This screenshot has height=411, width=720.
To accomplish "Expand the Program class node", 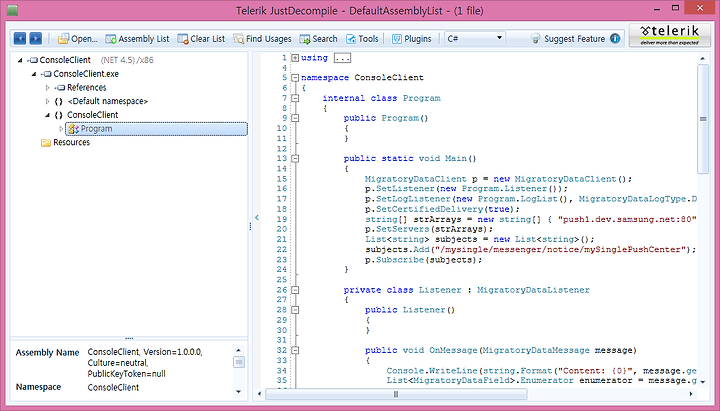I will click(x=61, y=129).
